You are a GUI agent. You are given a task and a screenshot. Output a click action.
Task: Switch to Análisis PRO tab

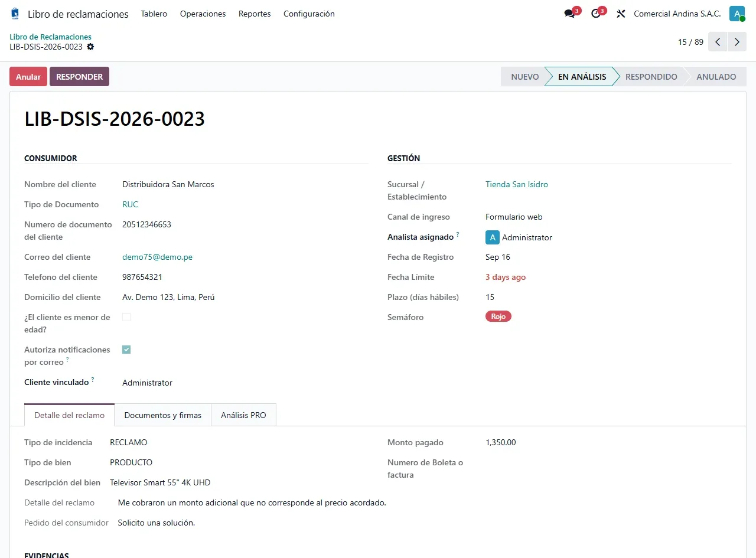[243, 415]
